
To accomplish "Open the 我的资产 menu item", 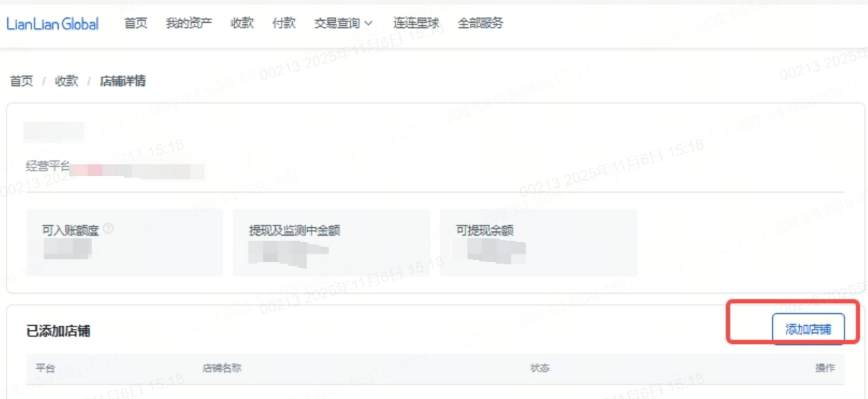I will [189, 23].
